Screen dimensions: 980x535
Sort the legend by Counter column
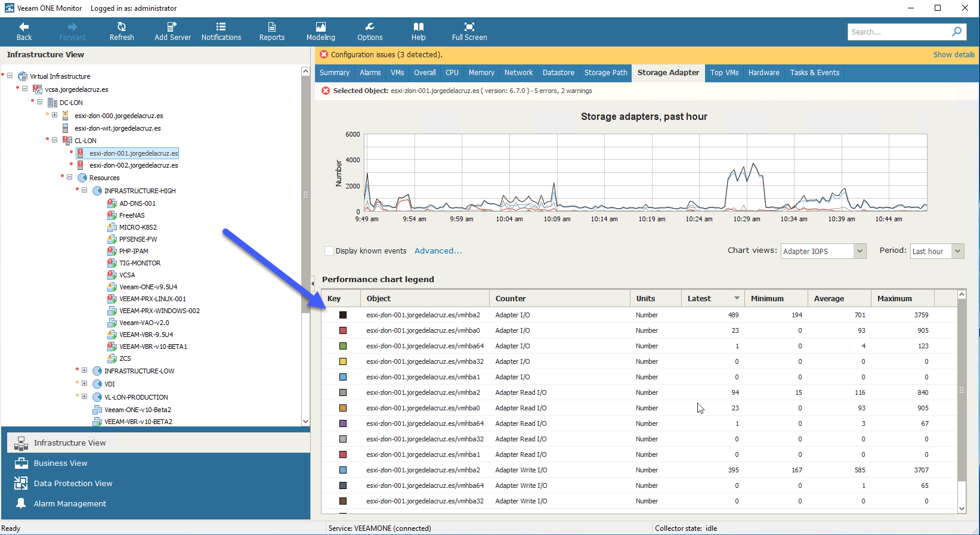click(x=559, y=298)
